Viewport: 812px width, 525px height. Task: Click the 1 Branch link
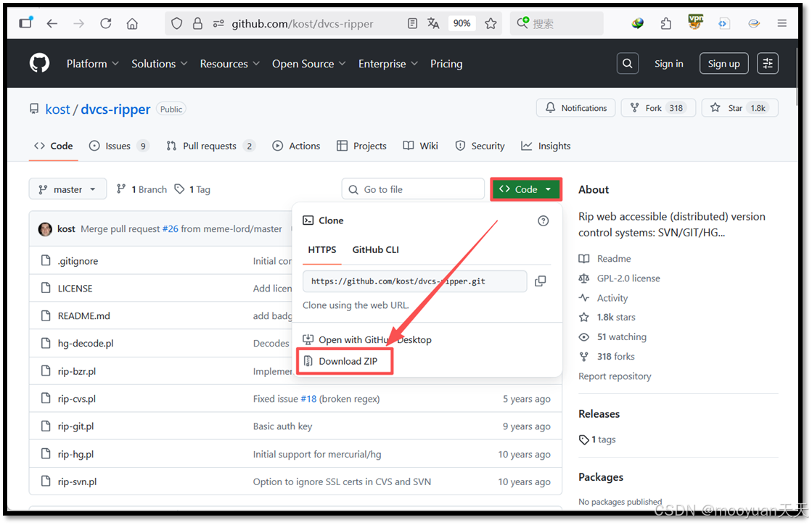coord(142,189)
